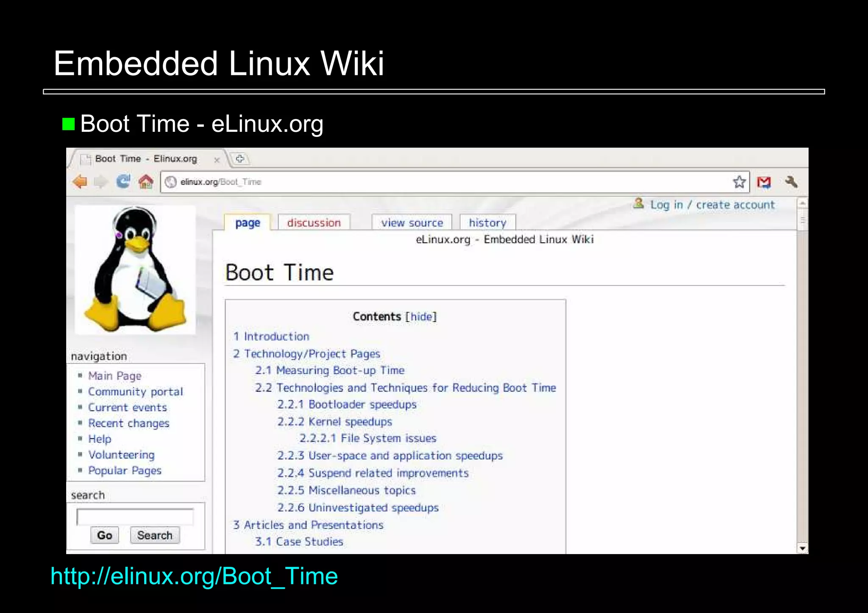Go to 2.2.2 Kernel speedups
This screenshot has height=613, width=868.
click(335, 422)
